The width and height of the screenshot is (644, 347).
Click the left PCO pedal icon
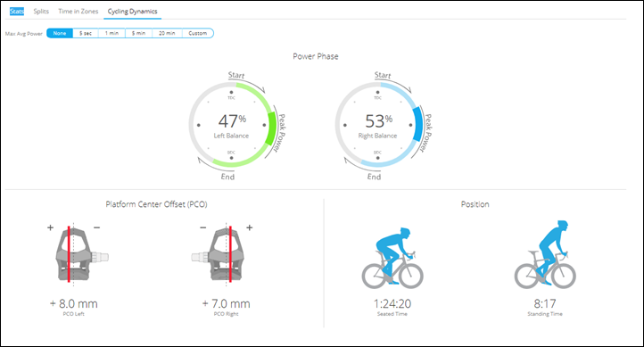pos(82,253)
